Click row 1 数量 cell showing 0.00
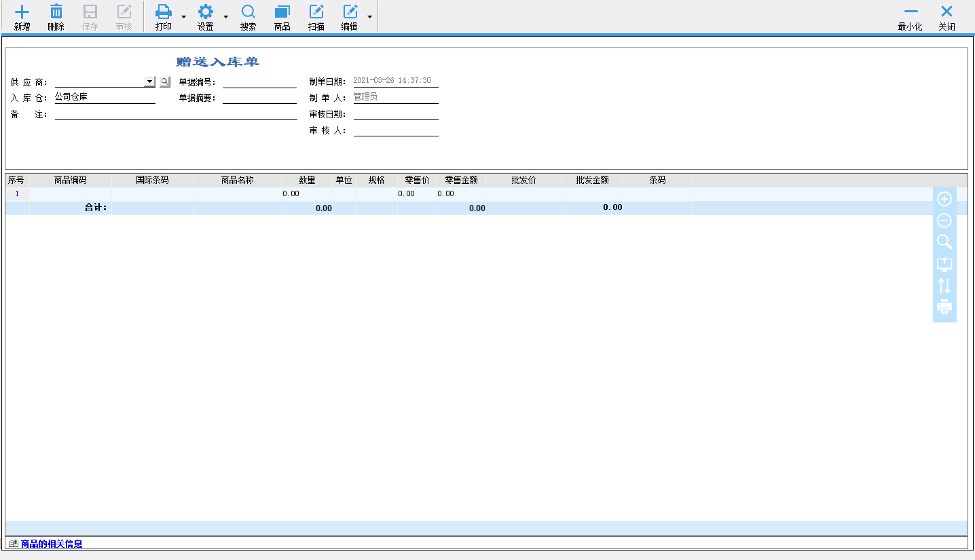 click(308, 194)
